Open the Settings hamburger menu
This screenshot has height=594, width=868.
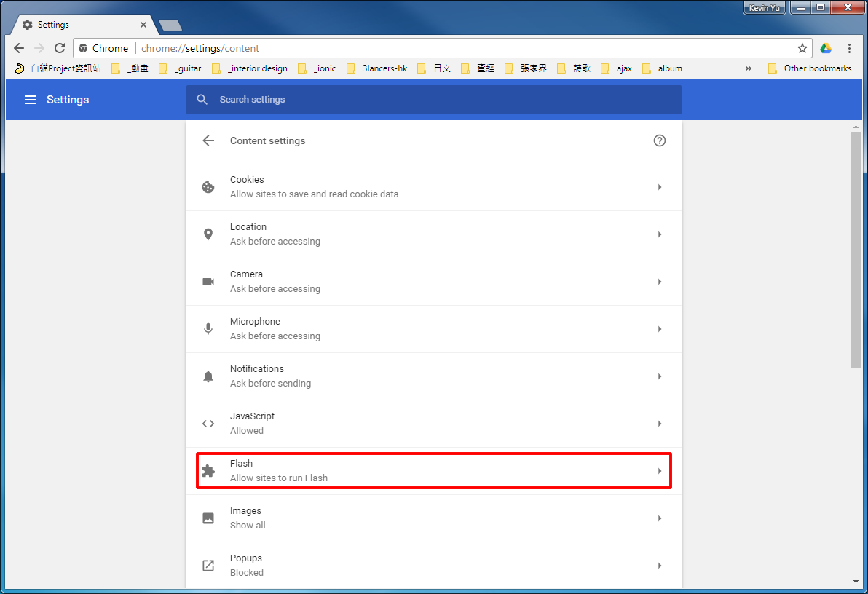(x=31, y=100)
